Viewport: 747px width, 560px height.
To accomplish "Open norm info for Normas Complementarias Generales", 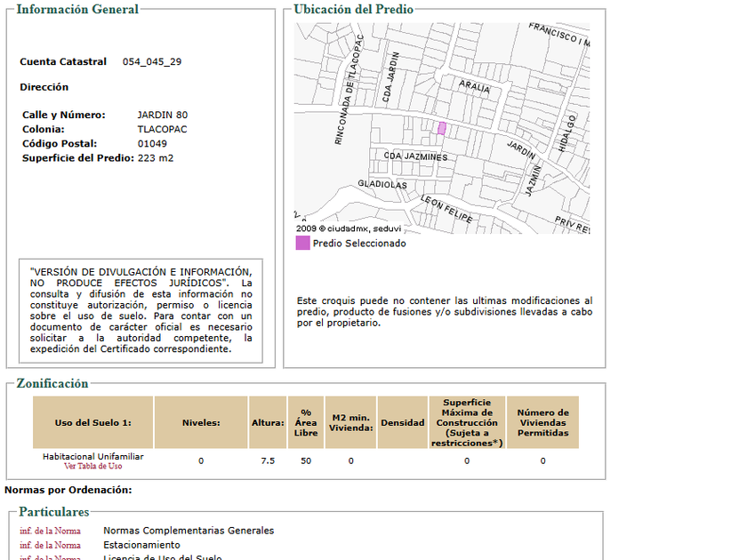I will click(x=50, y=531).
